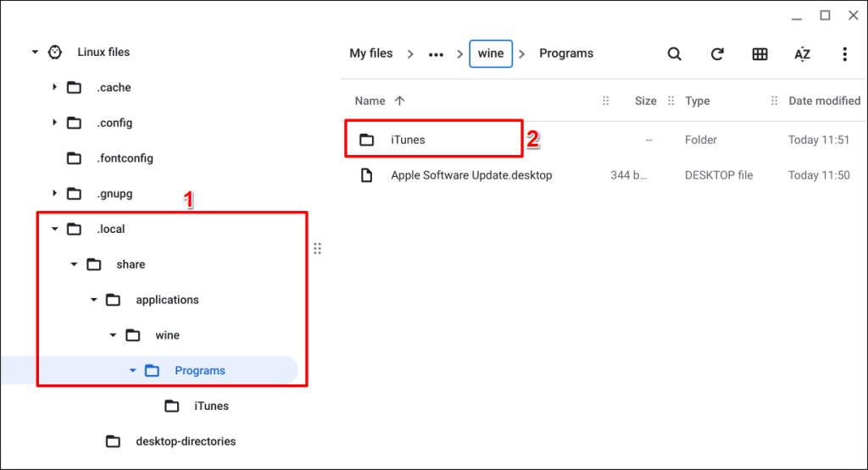This screenshot has height=470, width=868.
Task: Expand the .cache folder arrow
Action: pyautogui.click(x=54, y=87)
